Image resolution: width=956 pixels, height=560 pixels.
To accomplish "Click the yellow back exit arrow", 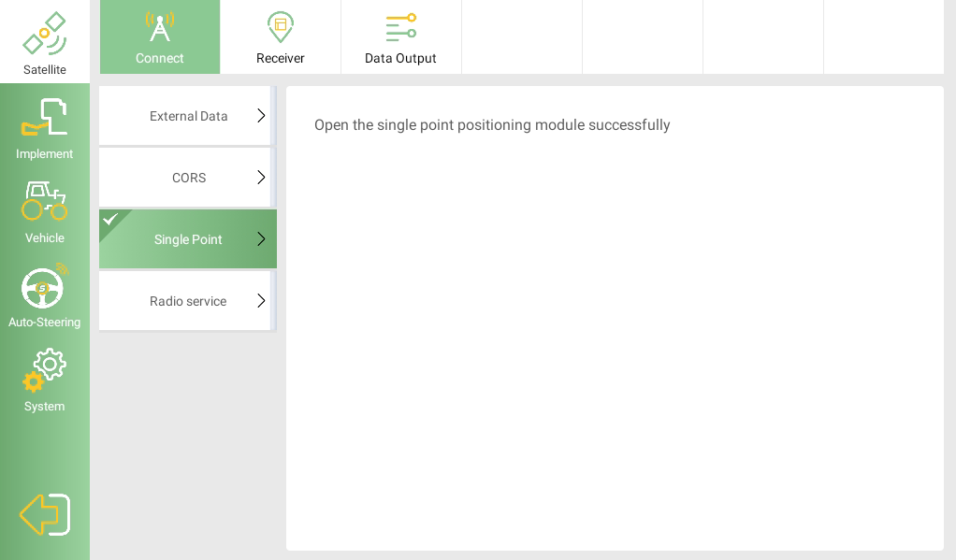I will pyautogui.click(x=45, y=514).
